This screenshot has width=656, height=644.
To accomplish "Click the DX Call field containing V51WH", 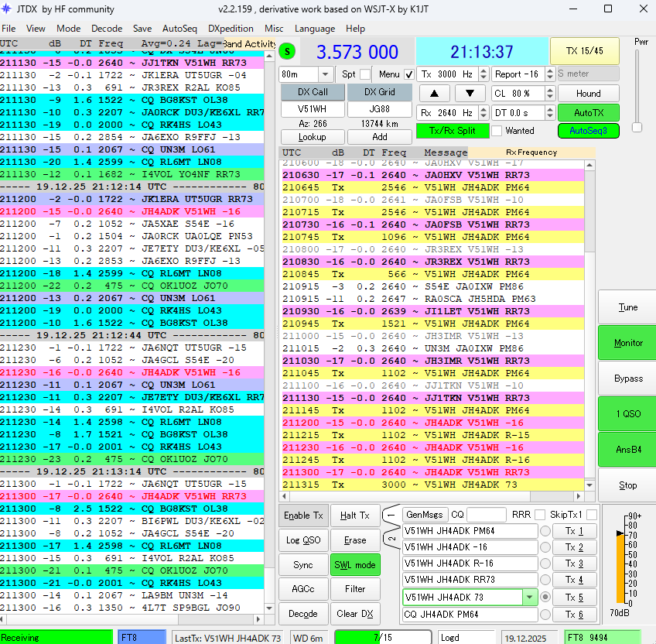I will (x=313, y=109).
